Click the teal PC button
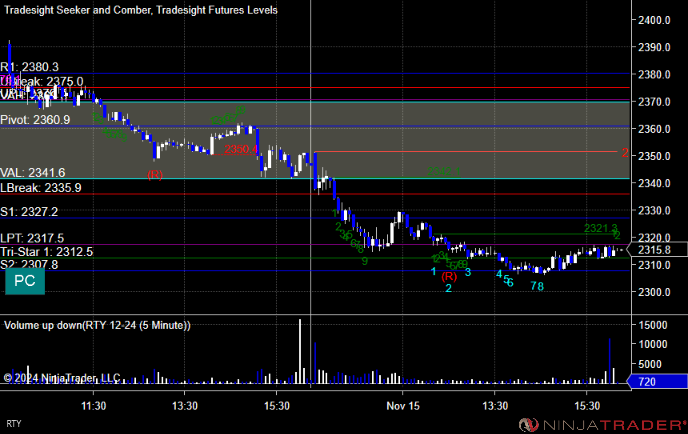This screenshot has width=688, height=434. (x=25, y=281)
